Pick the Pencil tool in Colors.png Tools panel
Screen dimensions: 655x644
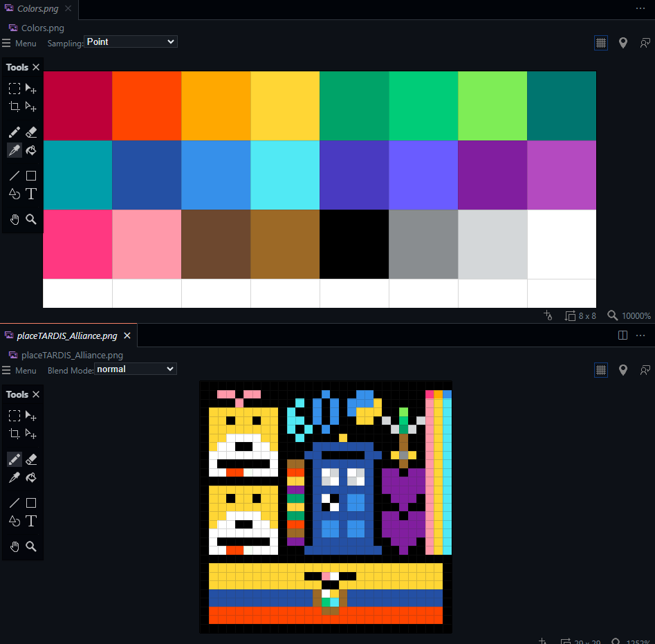pyautogui.click(x=15, y=132)
